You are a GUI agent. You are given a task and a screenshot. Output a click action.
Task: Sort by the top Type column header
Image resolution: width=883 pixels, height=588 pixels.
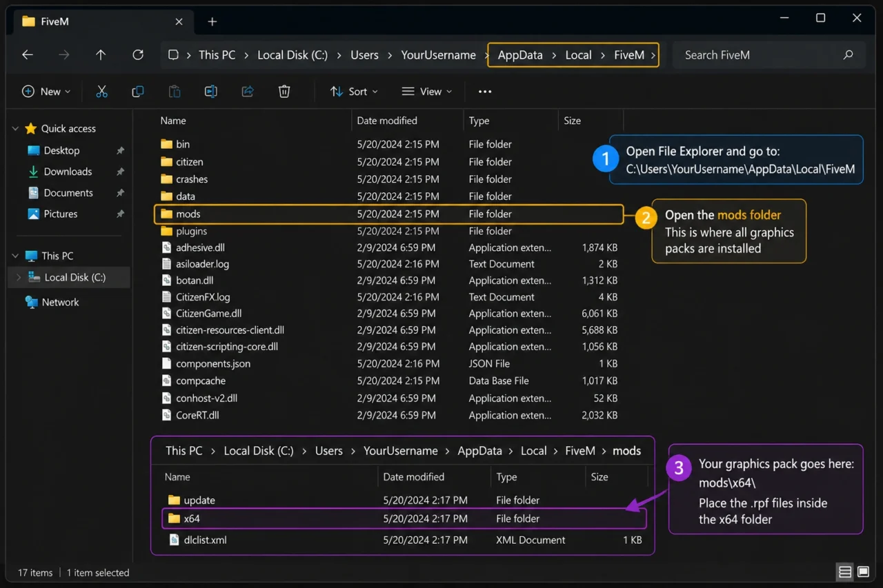tap(479, 121)
